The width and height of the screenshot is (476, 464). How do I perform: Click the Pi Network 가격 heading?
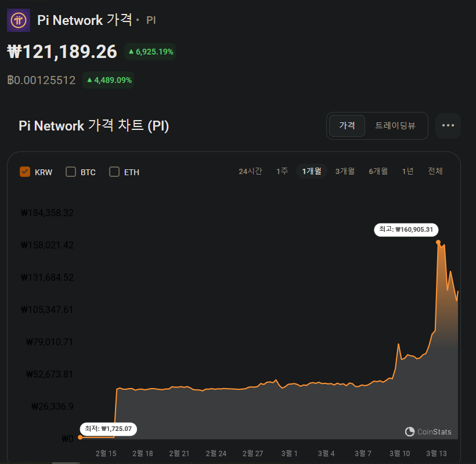click(84, 20)
